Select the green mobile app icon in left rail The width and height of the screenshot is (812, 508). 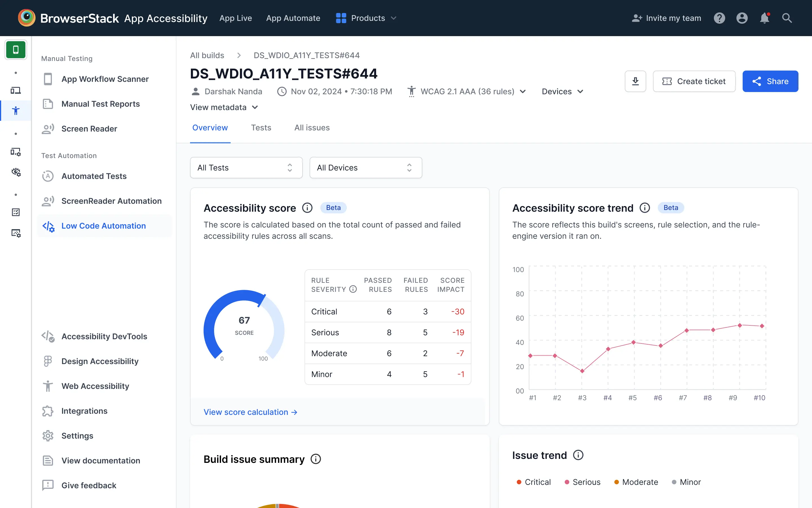[x=16, y=50]
